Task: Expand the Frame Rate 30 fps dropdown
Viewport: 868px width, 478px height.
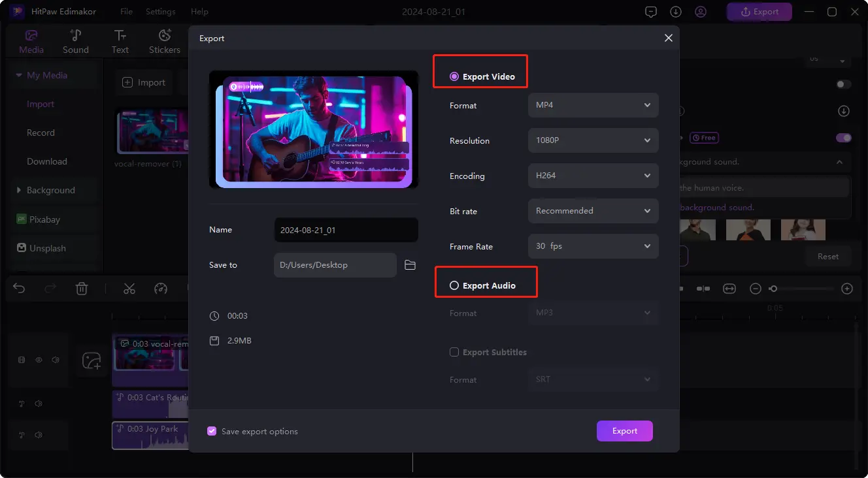Action: coord(593,246)
